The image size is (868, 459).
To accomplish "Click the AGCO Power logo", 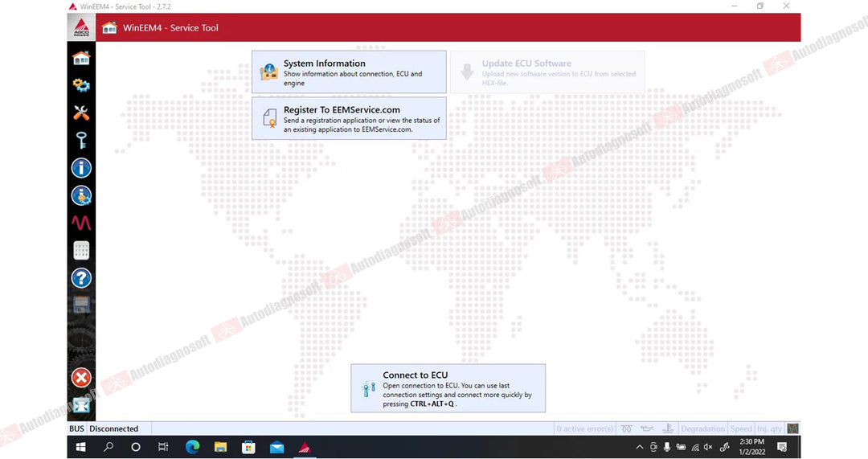I will point(81,27).
